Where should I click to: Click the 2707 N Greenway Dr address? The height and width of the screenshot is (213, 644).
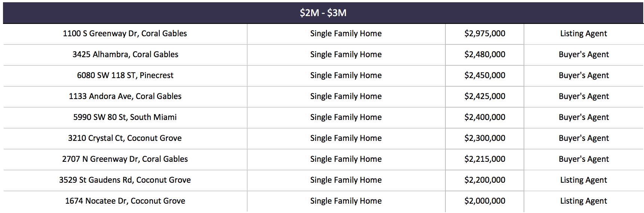click(x=125, y=159)
